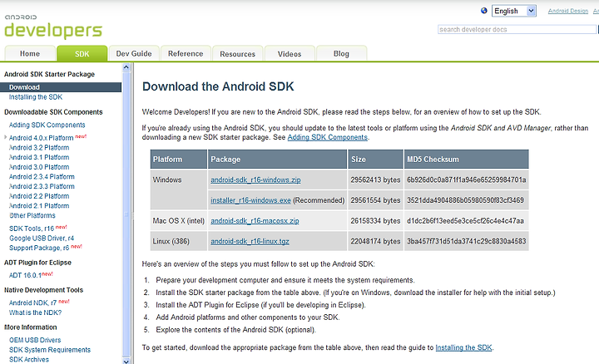599x364 pixels.
Task: Click the sidebar scroll up arrow
Action: 126,68
